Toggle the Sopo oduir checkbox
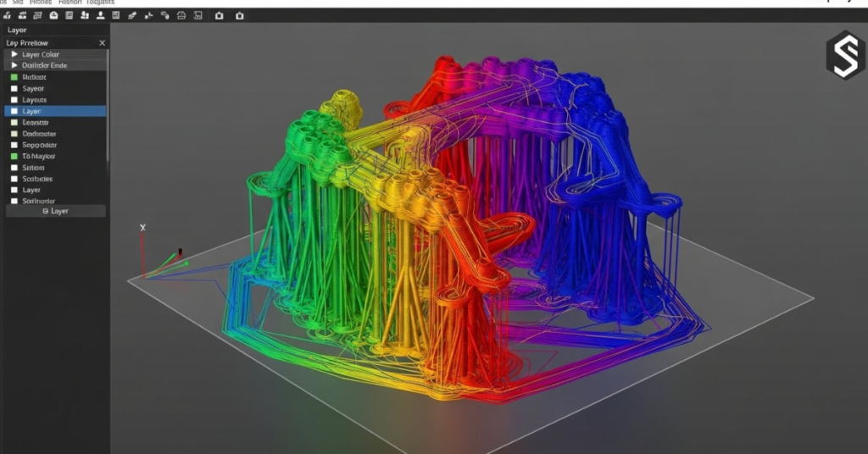Viewport: 868px width, 454px height. [x=14, y=145]
